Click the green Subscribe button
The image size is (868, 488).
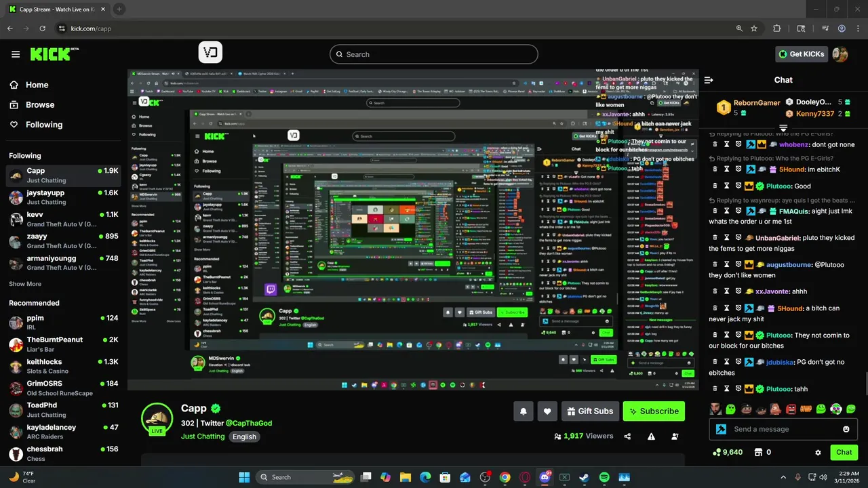point(654,411)
